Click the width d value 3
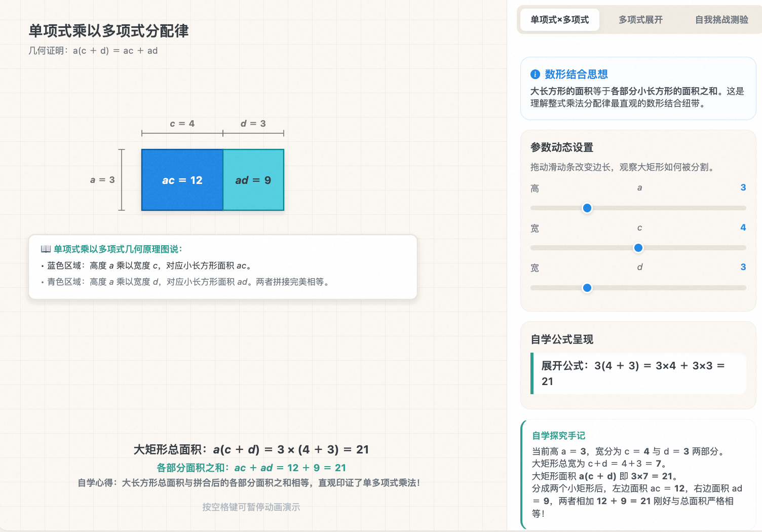The height and width of the screenshot is (532, 762). [743, 267]
